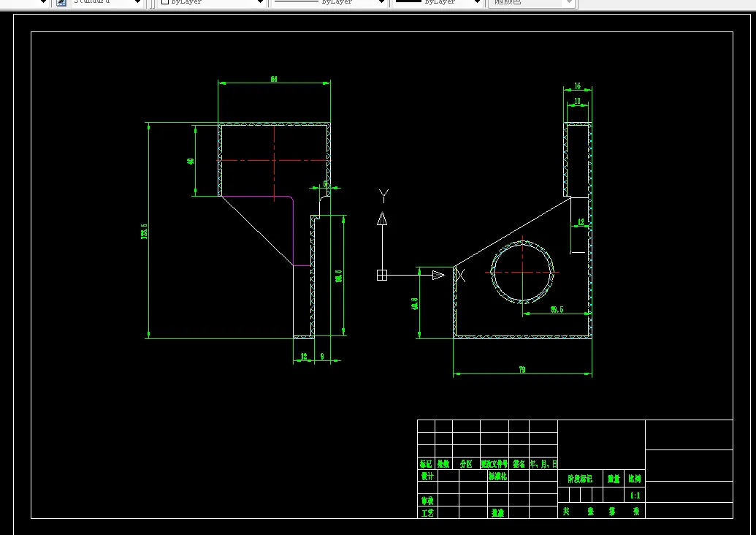Click the 批准 label in title block
756x535 pixels.
click(497, 513)
